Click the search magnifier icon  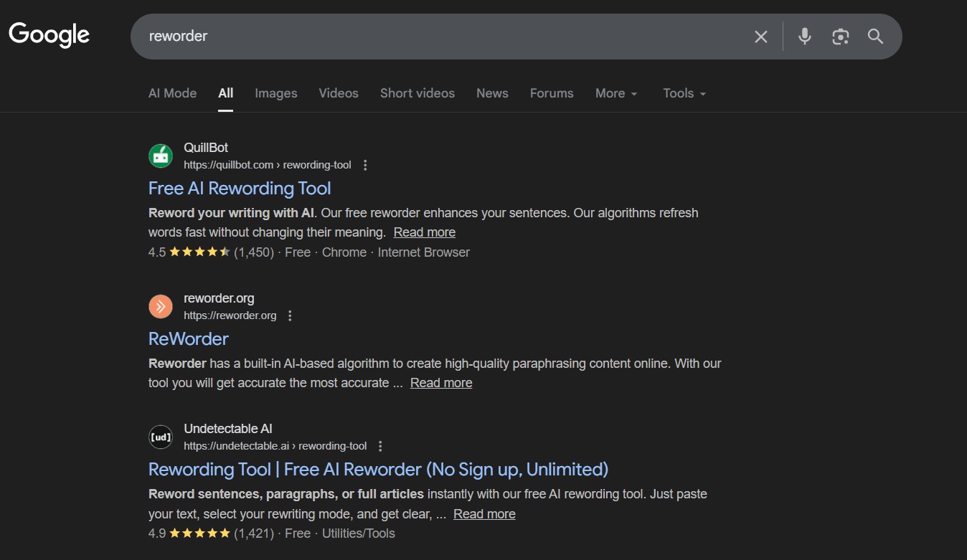point(875,36)
